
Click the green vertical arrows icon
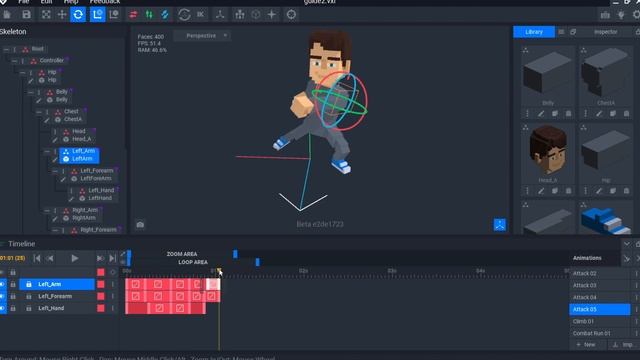[149, 15]
